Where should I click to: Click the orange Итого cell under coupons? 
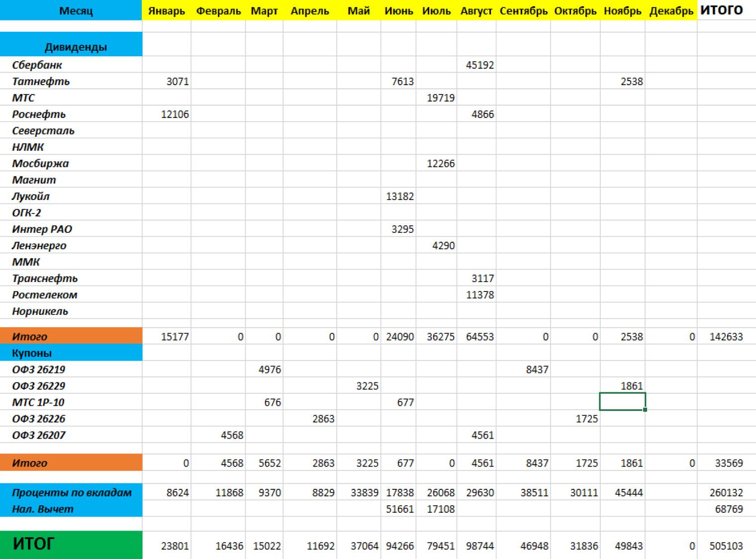(x=71, y=463)
